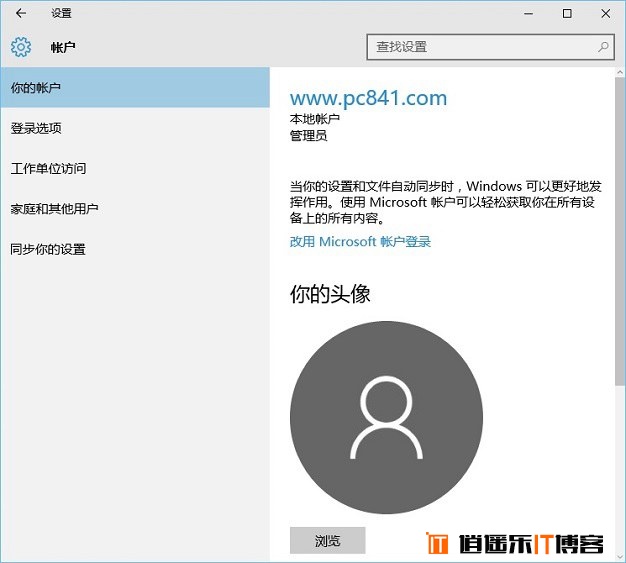Click the magnifier search icon
Viewport: 626px width, 563px height.
click(x=603, y=47)
